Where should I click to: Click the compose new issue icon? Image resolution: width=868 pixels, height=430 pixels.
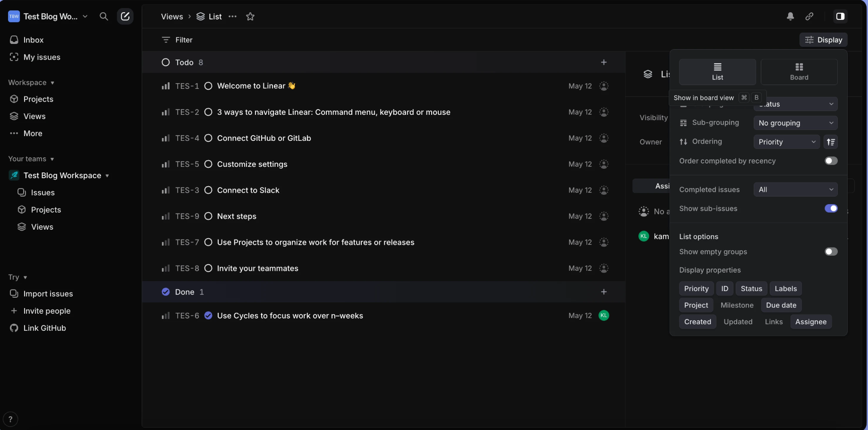[125, 17]
